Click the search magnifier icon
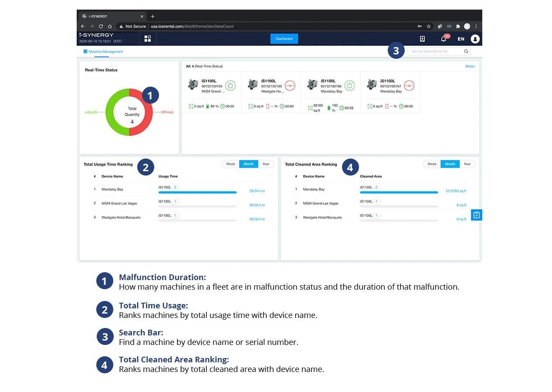 pos(466,51)
